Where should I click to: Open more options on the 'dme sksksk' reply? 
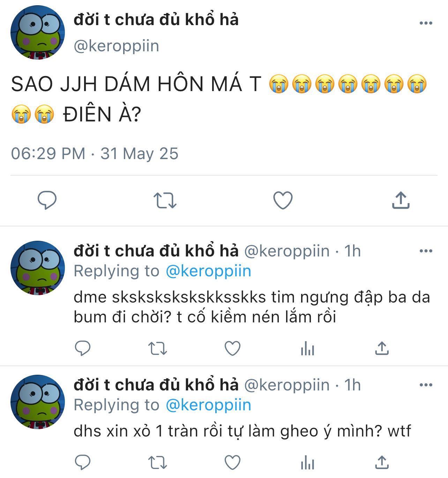pos(426,251)
